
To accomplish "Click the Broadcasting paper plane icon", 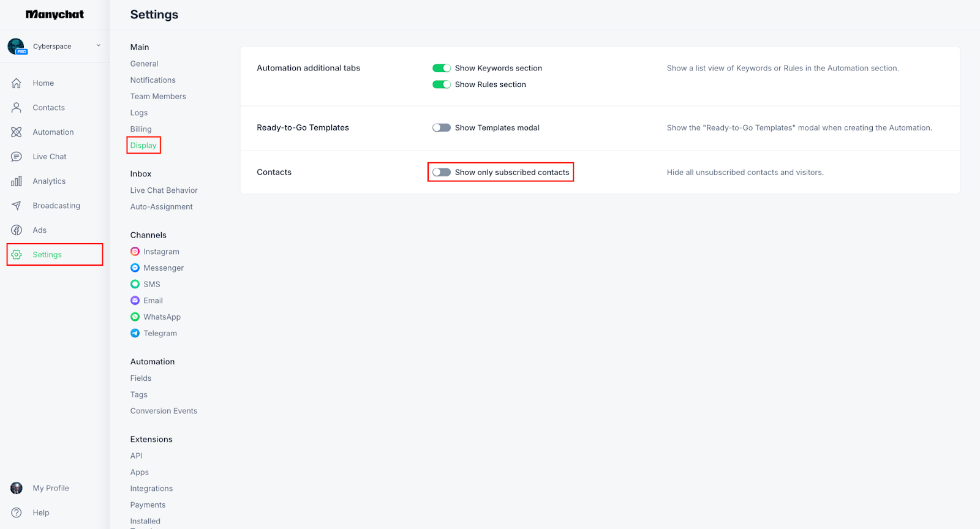I will pos(17,206).
